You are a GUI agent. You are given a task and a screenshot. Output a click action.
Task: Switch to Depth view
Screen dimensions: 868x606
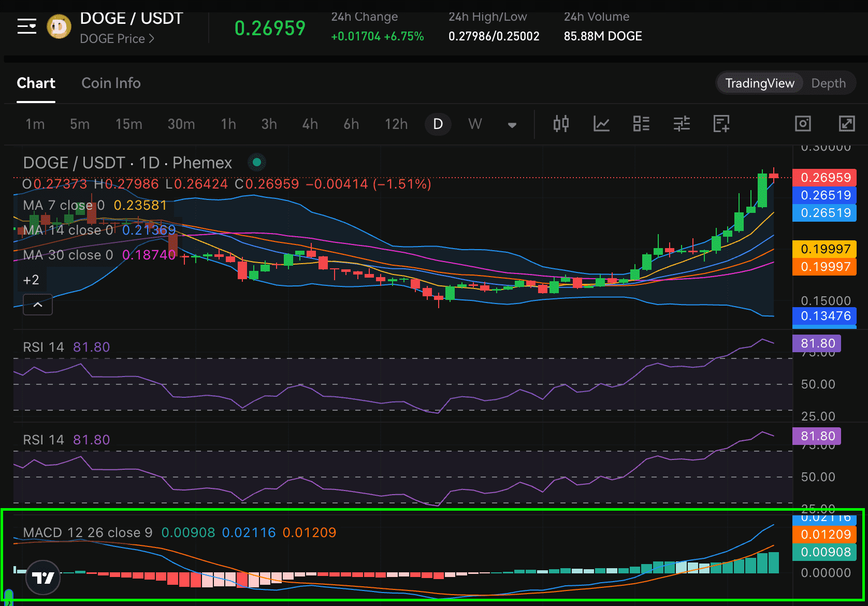[x=828, y=83]
